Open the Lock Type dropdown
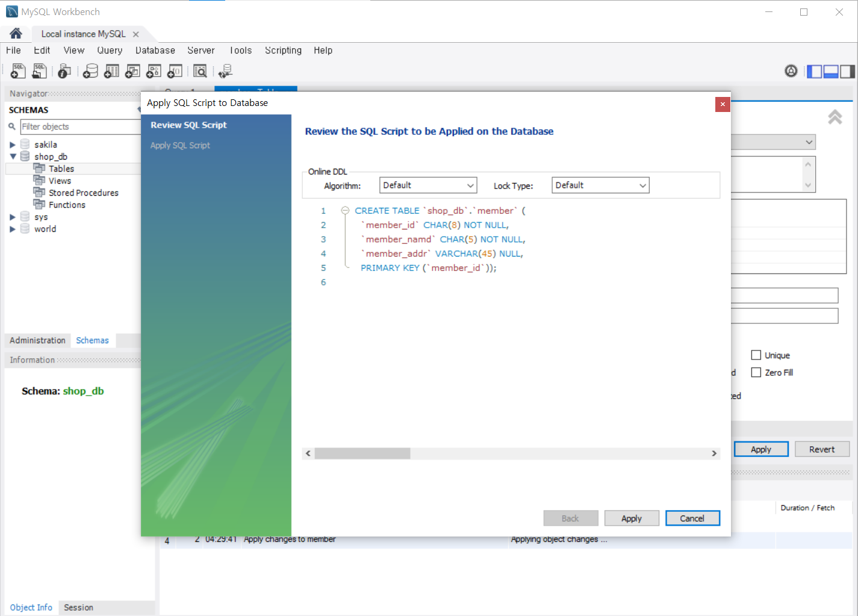Screen dimensions: 858x616 [x=600, y=185]
